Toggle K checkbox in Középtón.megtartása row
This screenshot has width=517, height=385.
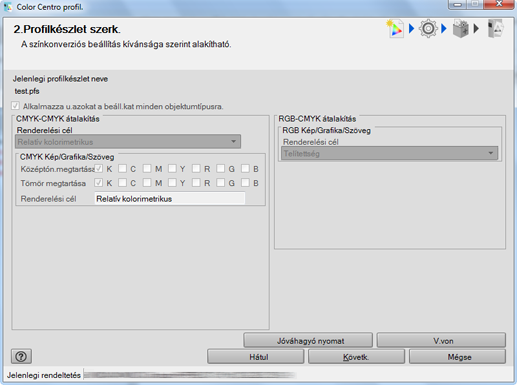99,169
